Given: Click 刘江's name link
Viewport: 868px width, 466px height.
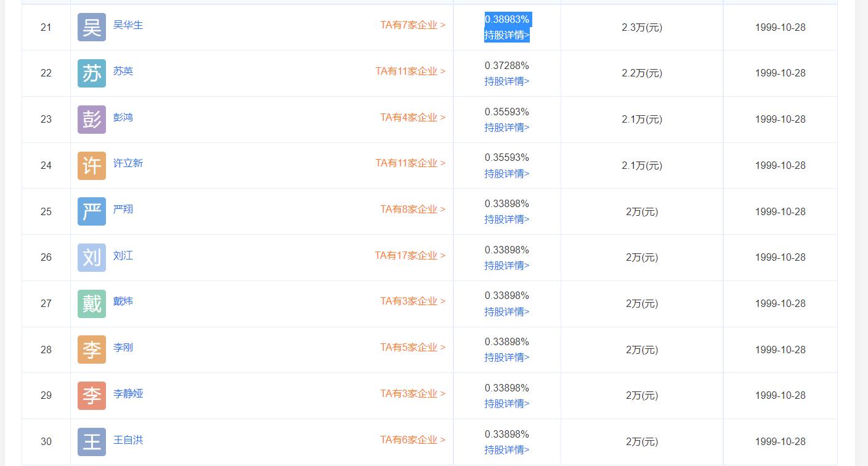Looking at the screenshot, I should coord(123,255).
